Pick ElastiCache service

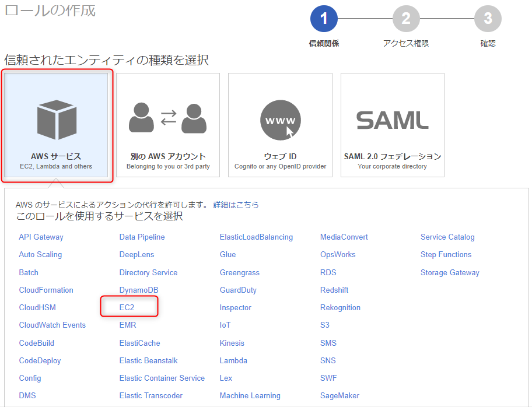point(140,343)
